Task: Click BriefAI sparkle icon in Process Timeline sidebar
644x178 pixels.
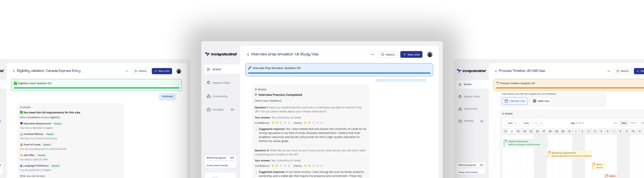Action: coord(460,84)
